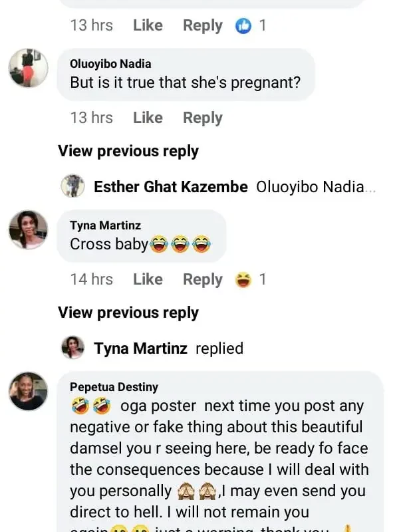Click the laughing reaction emoji on Tyna's comment
399x532 pixels.
click(x=243, y=280)
